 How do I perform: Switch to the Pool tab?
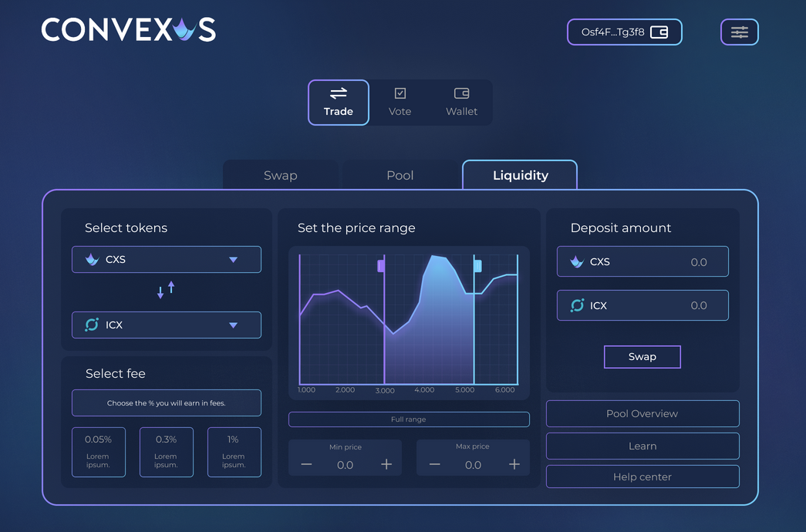400,175
